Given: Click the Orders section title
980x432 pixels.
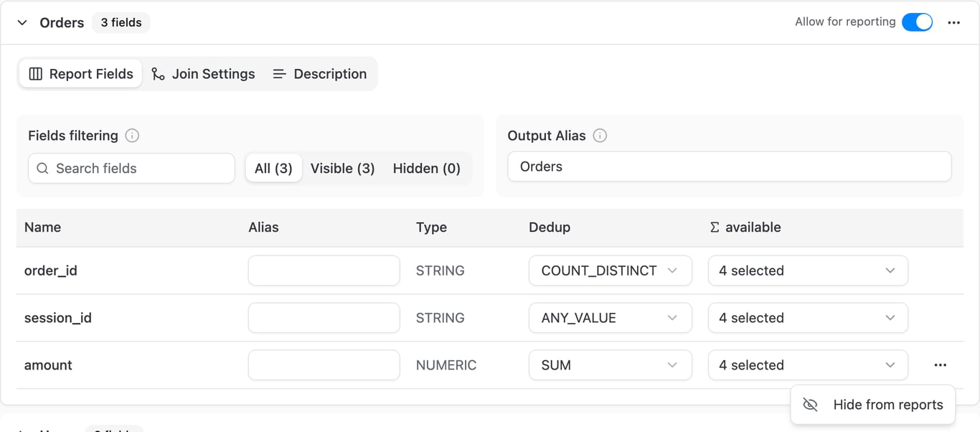Looking at the screenshot, I should click(x=62, y=23).
